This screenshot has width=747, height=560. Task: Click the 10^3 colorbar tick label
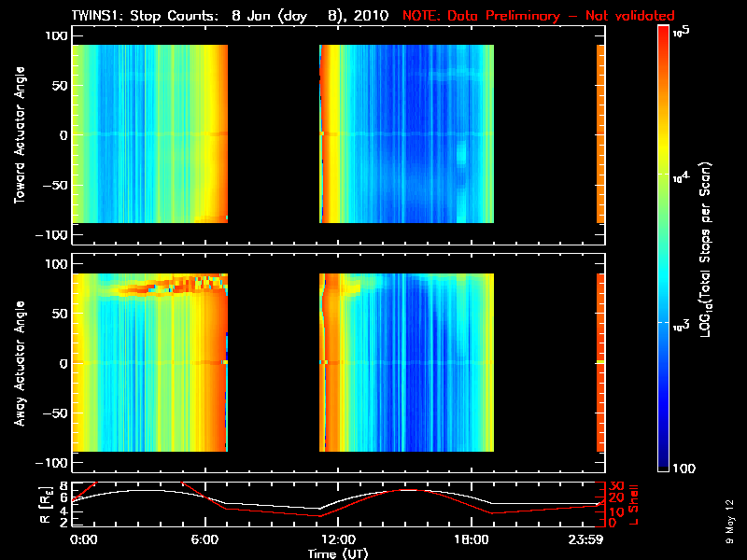(681, 326)
